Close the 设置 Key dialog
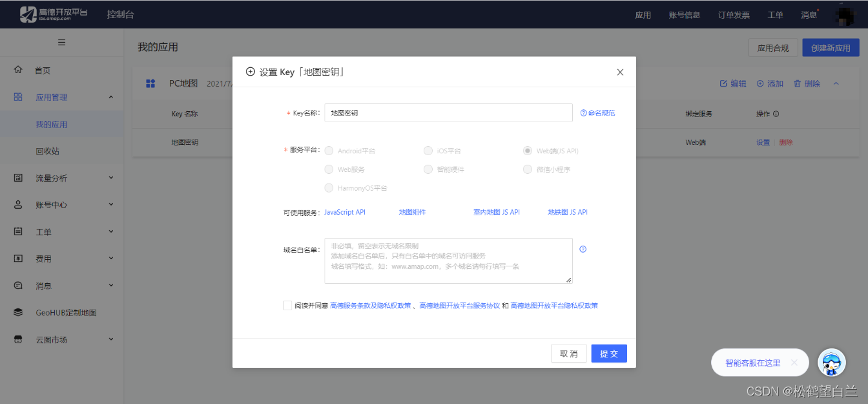 tap(620, 72)
